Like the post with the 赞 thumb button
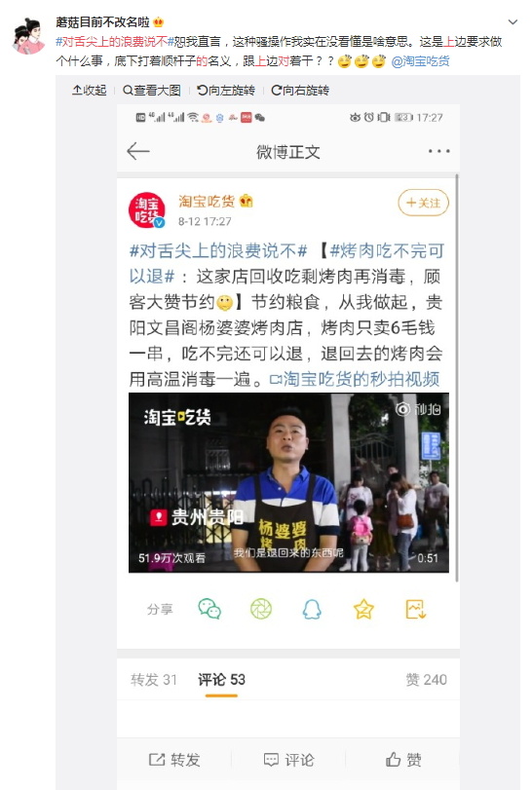532x790 pixels. (x=403, y=759)
